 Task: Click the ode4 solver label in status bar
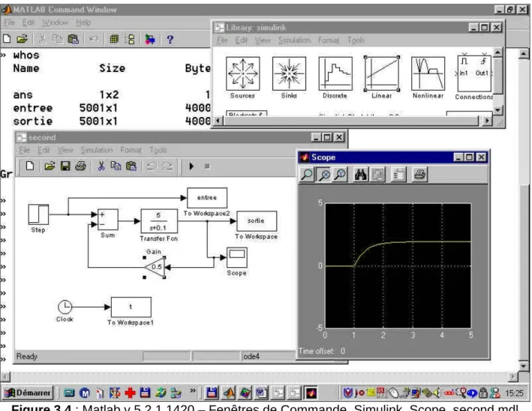pyautogui.click(x=251, y=356)
